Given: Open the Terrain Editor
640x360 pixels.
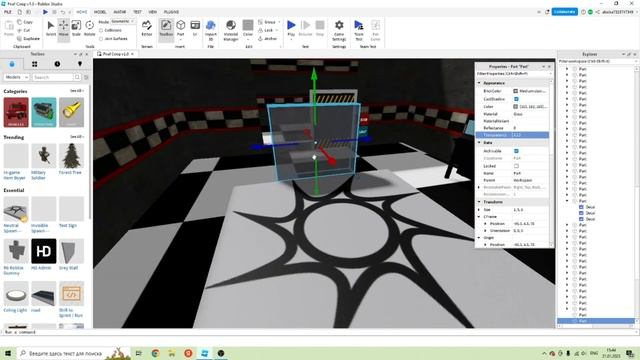Looking at the screenshot, I should pos(147,29).
